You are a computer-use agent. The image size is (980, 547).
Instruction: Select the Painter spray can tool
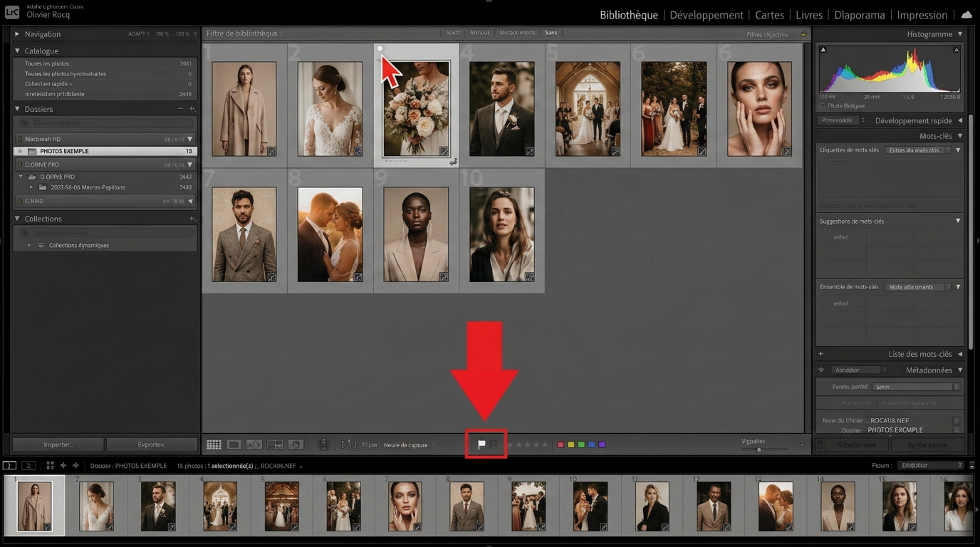pyautogui.click(x=323, y=444)
